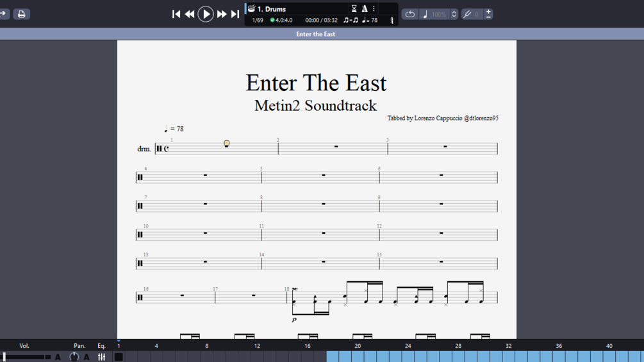Image resolution: width=644 pixels, height=362 pixels.
Task: Jump to the first bar
Action: [176, 14]
